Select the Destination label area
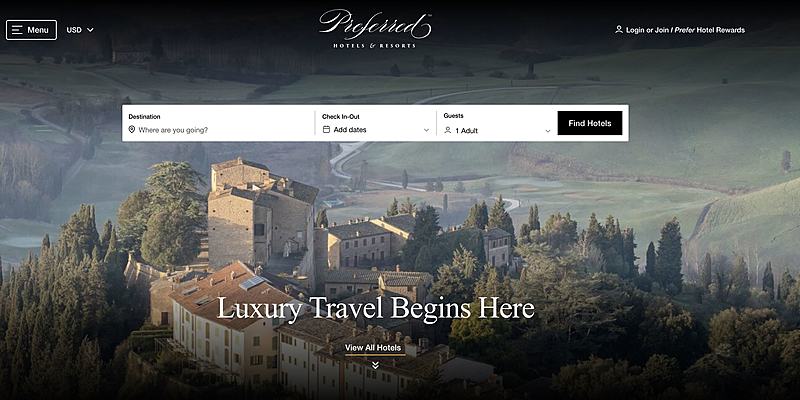The width and height of the screenshot is (800, 400). 144,117
